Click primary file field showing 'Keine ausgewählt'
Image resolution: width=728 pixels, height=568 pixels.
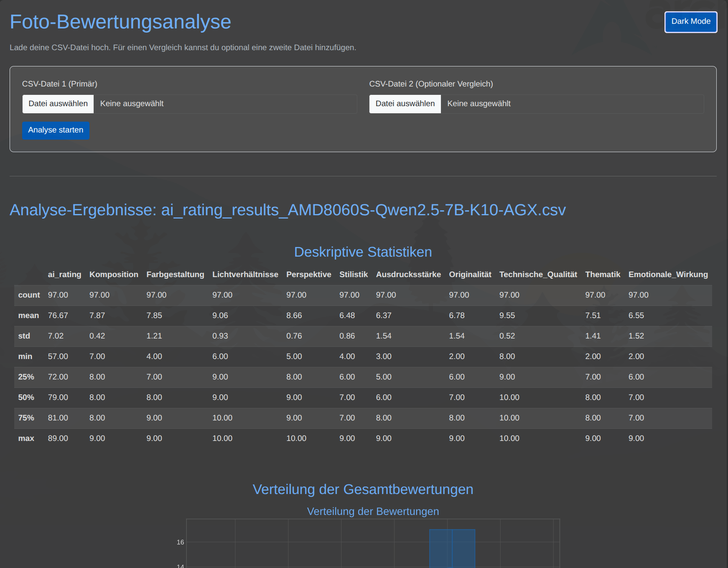click(x=225, y=104)
